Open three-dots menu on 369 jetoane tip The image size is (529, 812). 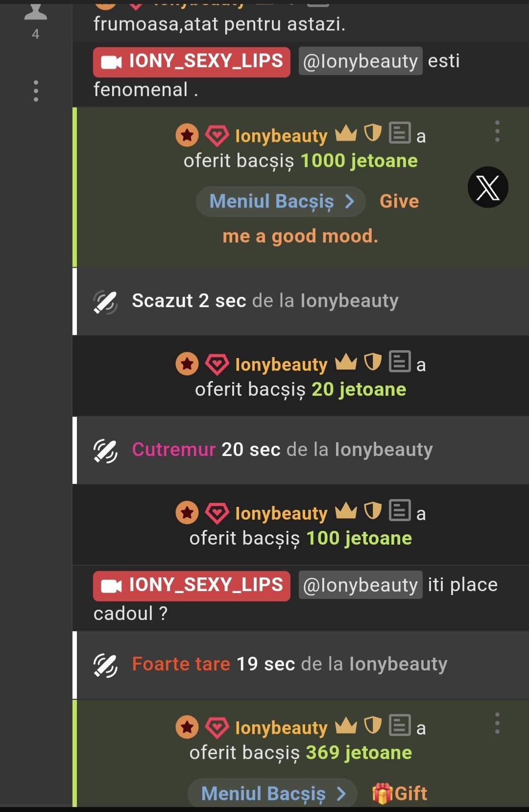497,723
